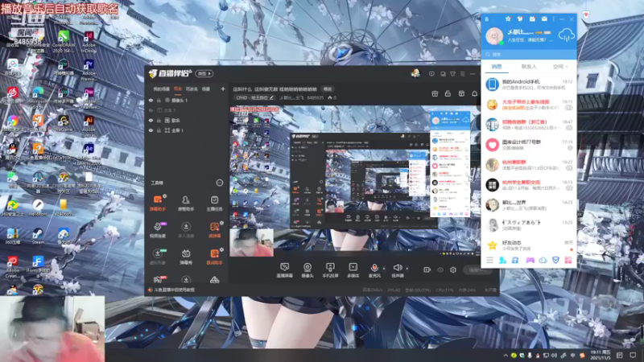
Task: Hide the 摄像头 1 source
Action: coord(151,100)
